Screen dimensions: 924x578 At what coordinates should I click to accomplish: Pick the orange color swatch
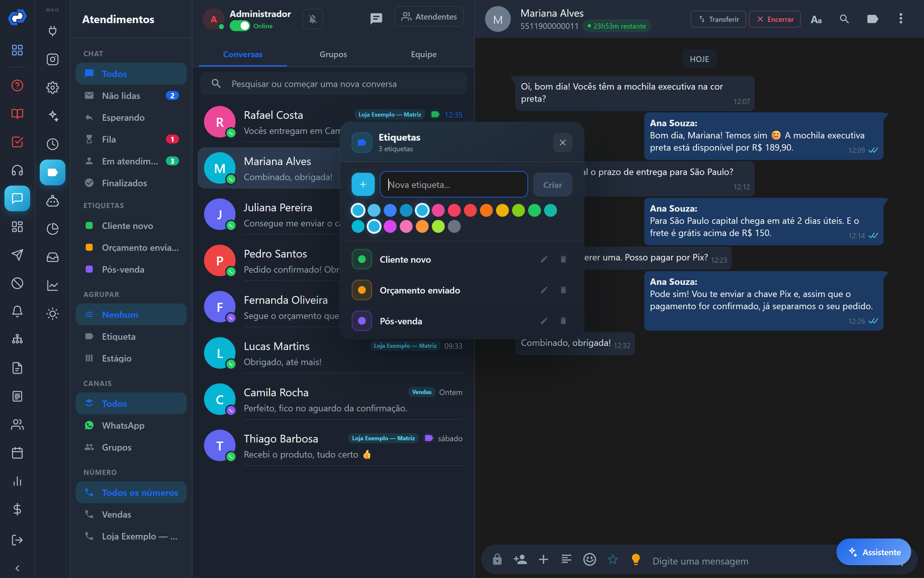point(486,210)
